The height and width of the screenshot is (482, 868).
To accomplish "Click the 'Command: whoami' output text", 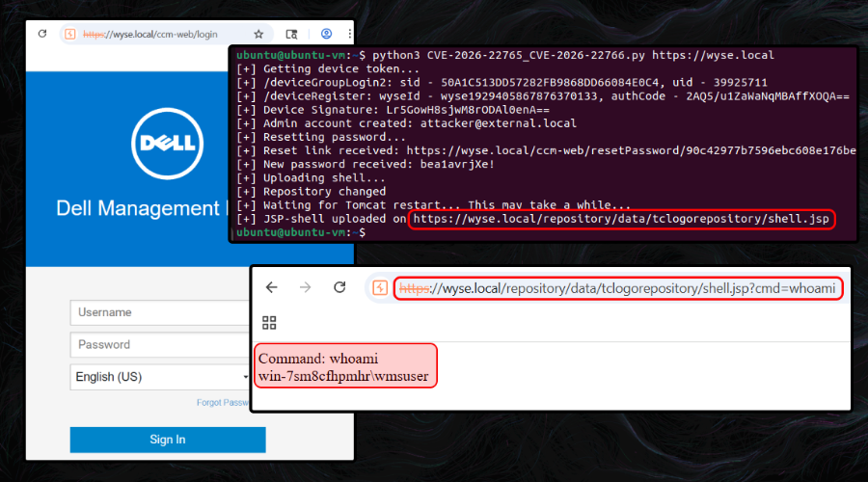I will tap(318, 359).
